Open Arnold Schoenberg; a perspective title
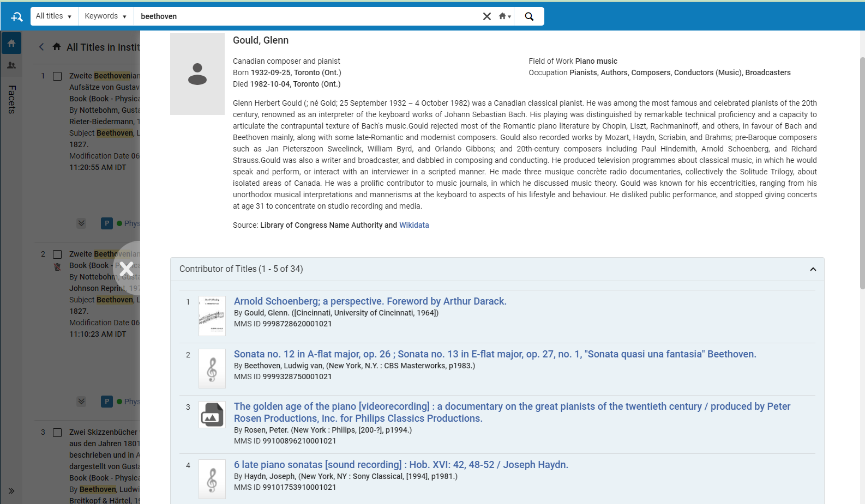865x504 pixels. click(x=370, y=301)
